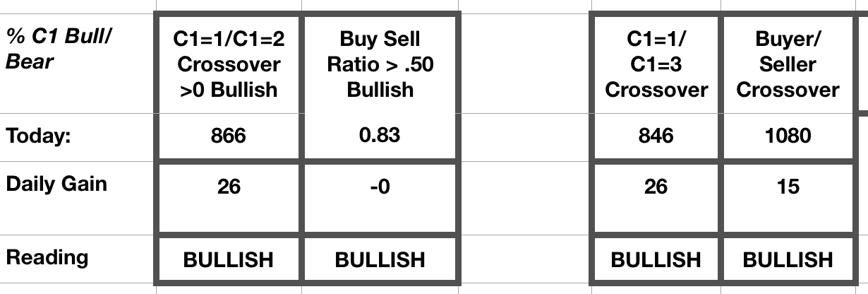Click Daily Gain 26 under C1=1/C1=2 Crossover
Viewport: 868px width, 294px height.
click(x=228, y=187)
